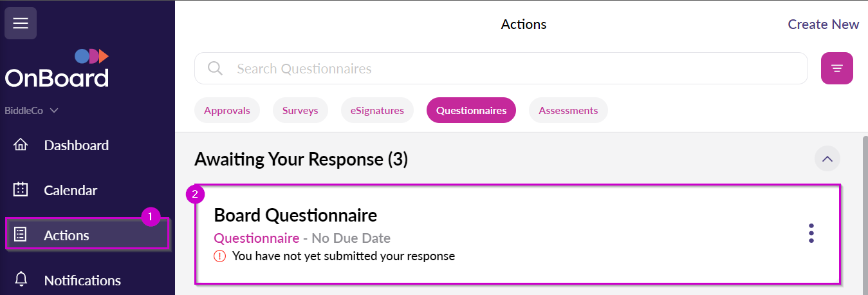Switch to the Approvals tab

tap(226, 110)
